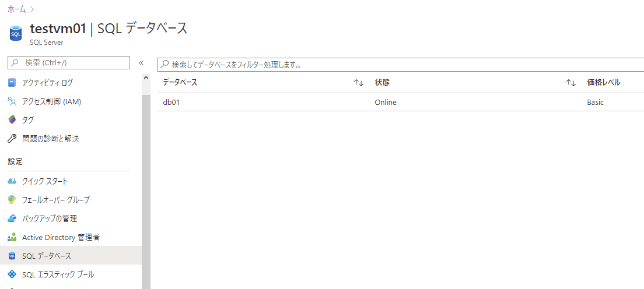Viewport: 644px width, 289px height.
Task: Click the アクティビティ ログ notebook icon
Action: coord(12,83)
